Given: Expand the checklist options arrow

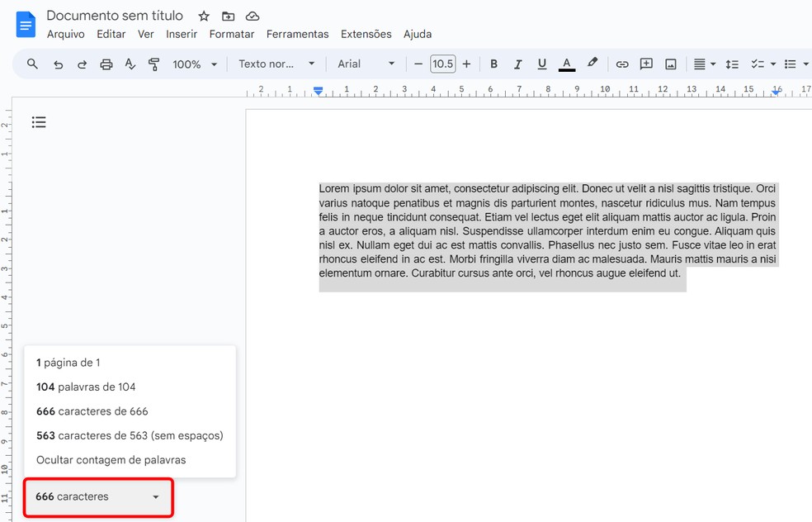Looking at the screenshot, I should pos(773,64).
